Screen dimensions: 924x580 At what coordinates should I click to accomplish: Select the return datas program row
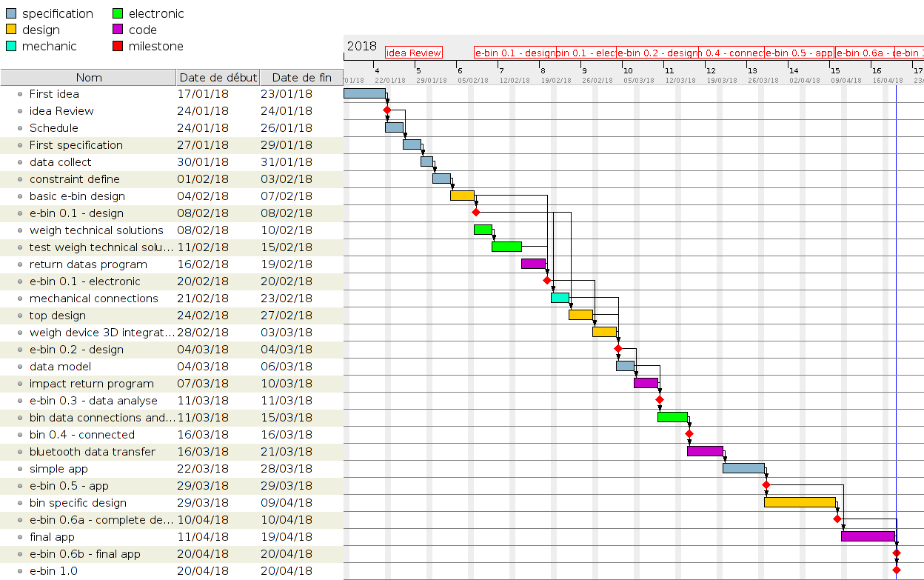[172, 264]
